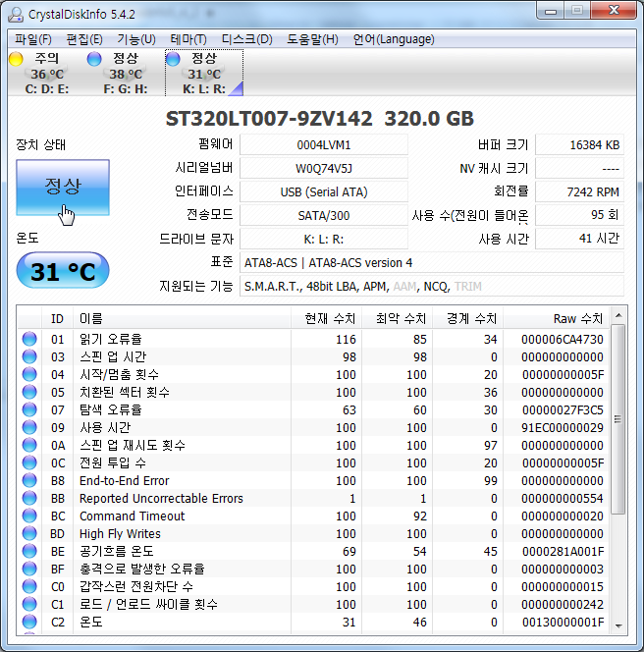Click the blue 정상 health status button
644x652 pixels.
tap(63, 188)
